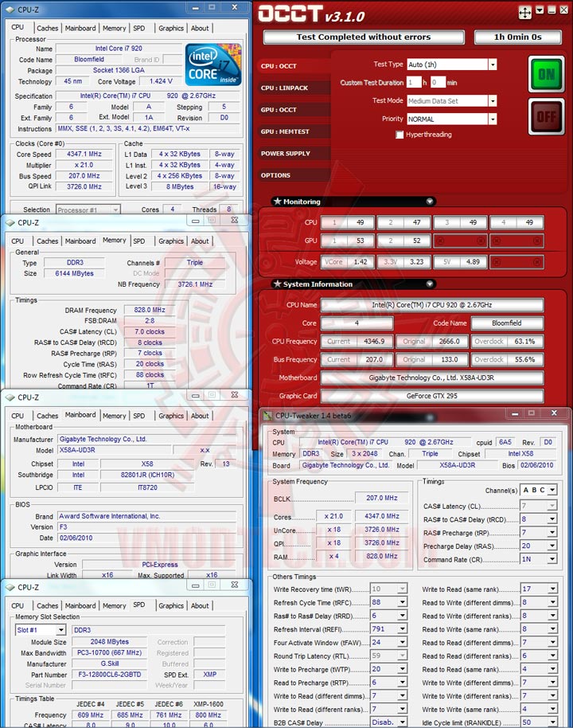Click the small down-arrow icon in OCCT title bar
Viewport: 573px width, 728px height.
(x=540, y=10)
